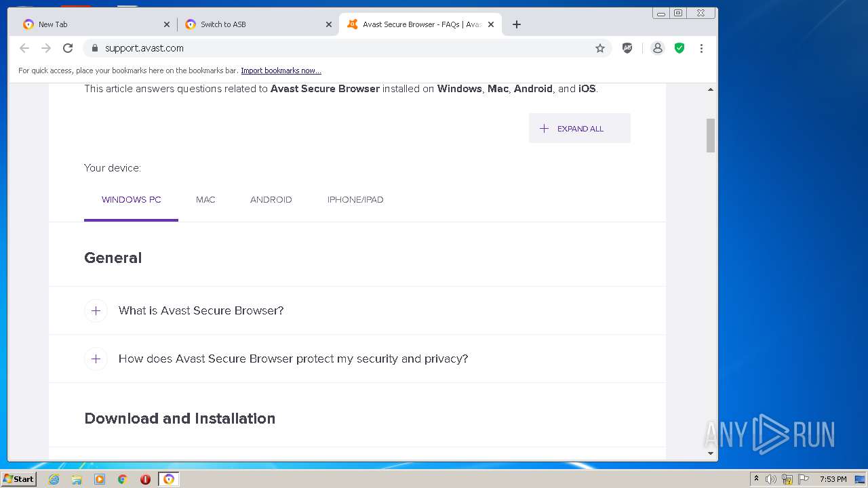The image size is (868, 488).
Task: Select the Avast Secure Browser FAQs tab
Action: pyautogui.click(x=420, y=24)
